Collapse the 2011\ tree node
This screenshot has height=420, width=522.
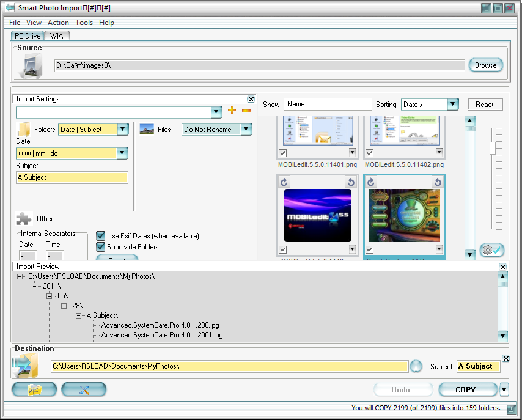(35, 286)
